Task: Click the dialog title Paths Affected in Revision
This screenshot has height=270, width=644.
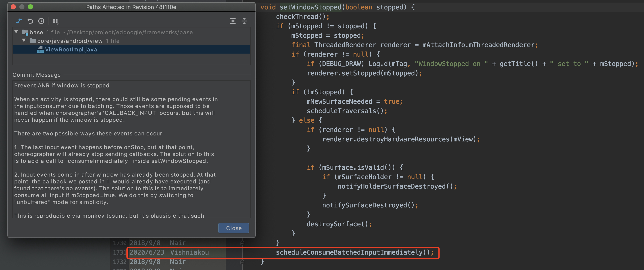Action: coord(131,7)
